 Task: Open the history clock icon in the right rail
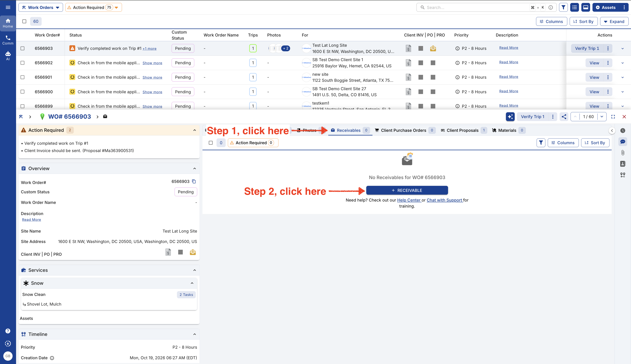click(x=622, y=131)
